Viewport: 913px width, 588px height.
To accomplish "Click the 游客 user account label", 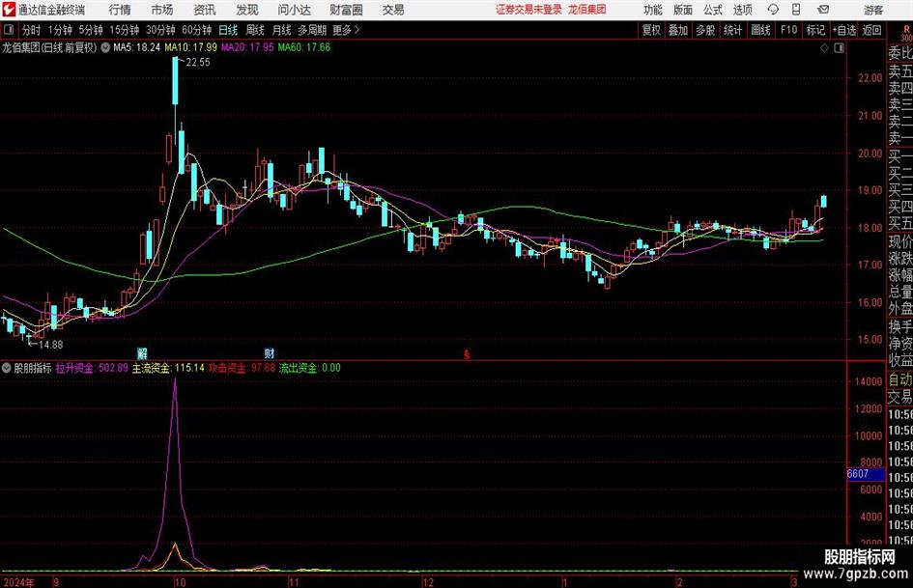I will coord(873,10).
